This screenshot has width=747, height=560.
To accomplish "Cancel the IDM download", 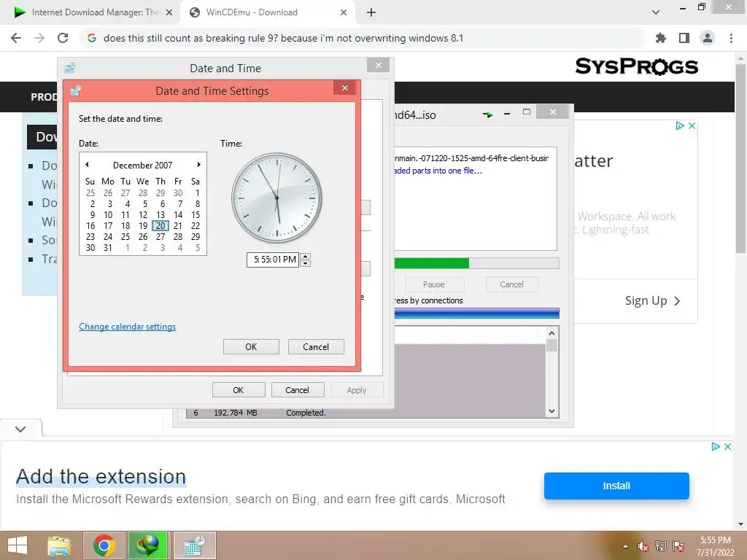I will (x=511, y=284).
